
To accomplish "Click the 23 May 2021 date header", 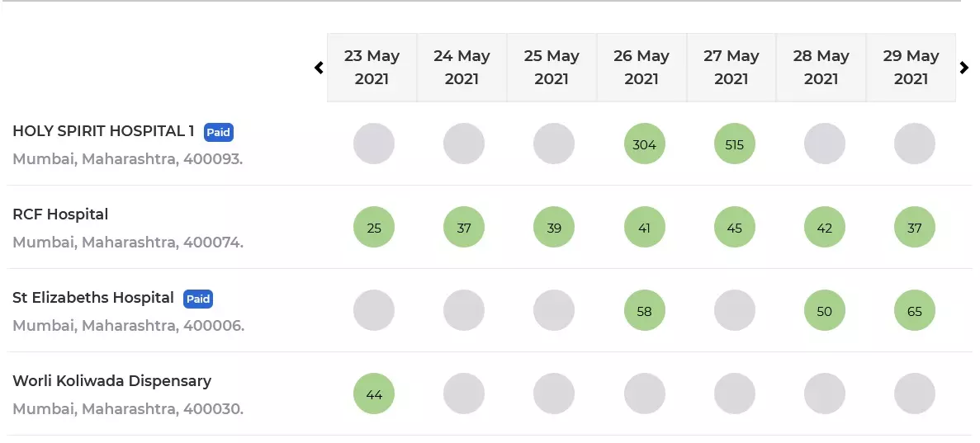I will coord(372,68).
